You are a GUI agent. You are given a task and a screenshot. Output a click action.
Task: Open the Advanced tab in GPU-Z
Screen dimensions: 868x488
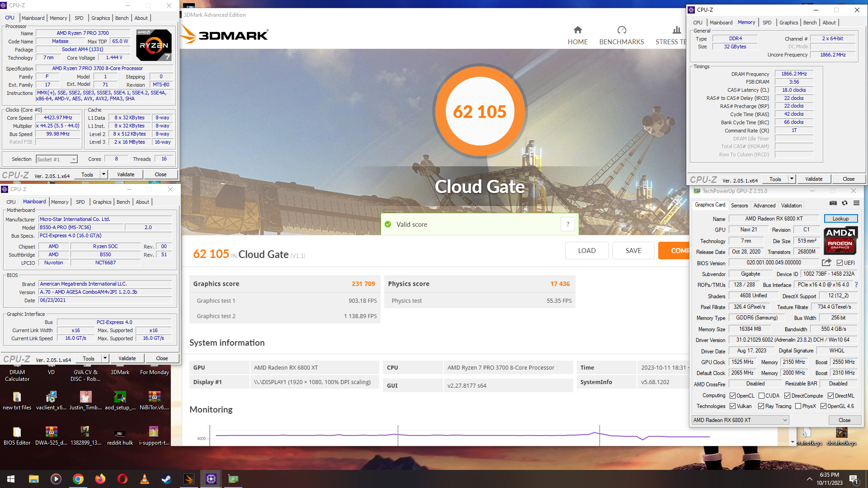click(764, 205)
